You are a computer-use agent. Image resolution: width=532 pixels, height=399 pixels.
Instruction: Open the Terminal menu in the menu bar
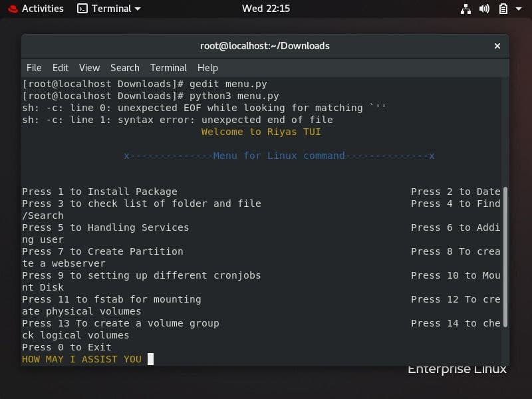168,67
